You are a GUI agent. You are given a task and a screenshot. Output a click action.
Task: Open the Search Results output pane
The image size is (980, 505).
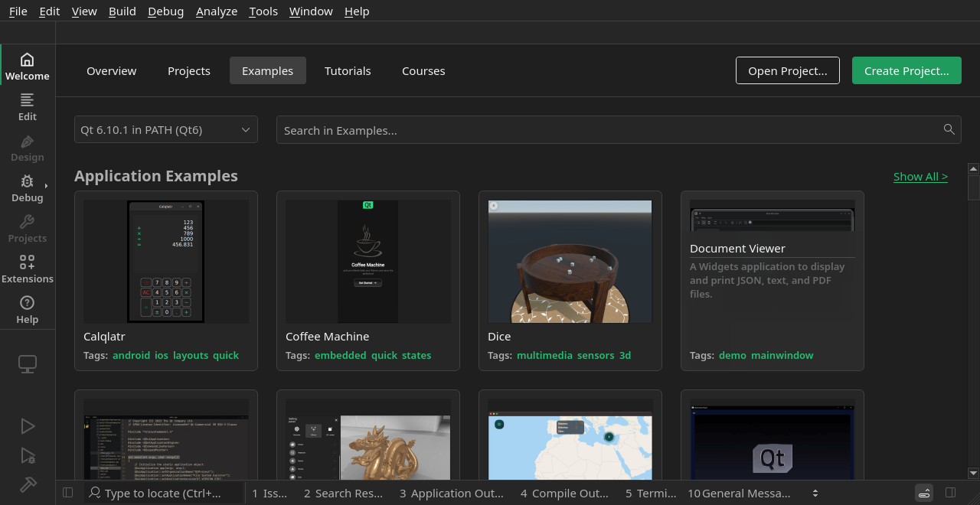343,493
